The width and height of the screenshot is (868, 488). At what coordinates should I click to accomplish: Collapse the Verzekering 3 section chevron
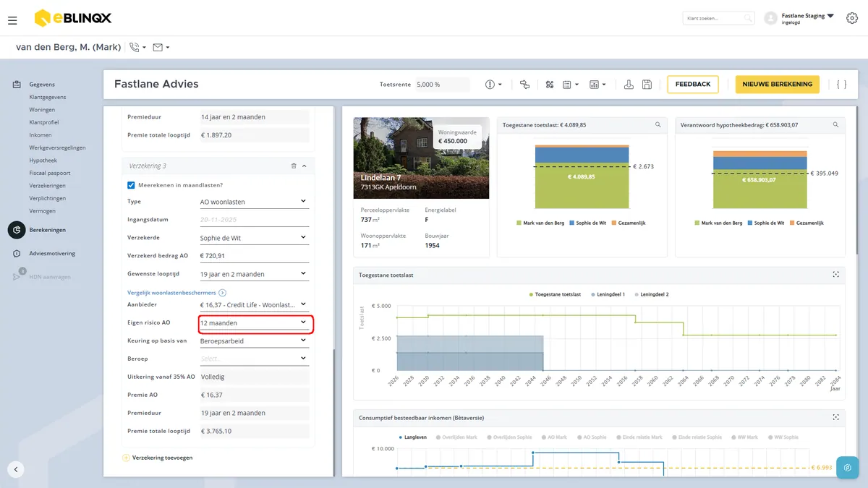(x=305, y=166)
